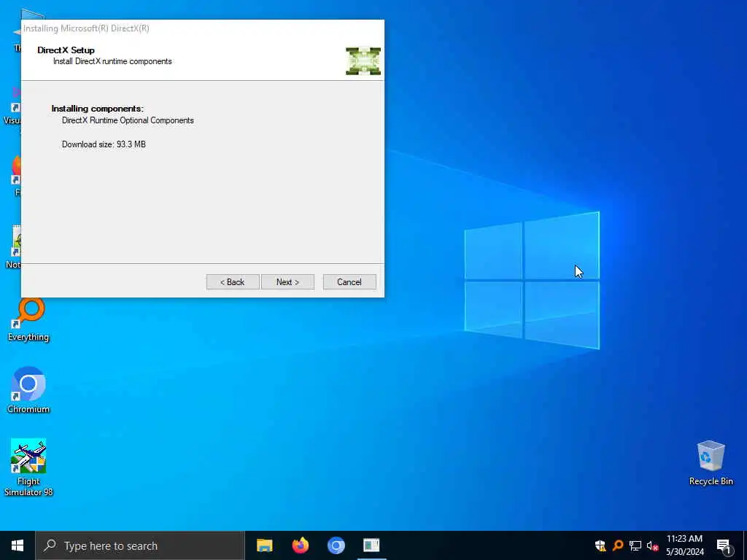
Task: Select the Everything desktop shortcut
Action: point(28,320)
